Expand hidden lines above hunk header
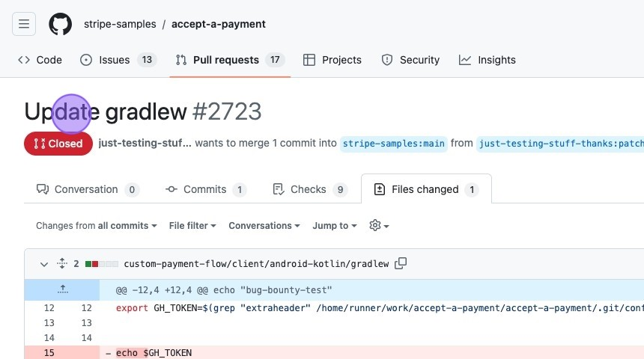This screenshot has width=644, height=359. (x=62, y=289)
